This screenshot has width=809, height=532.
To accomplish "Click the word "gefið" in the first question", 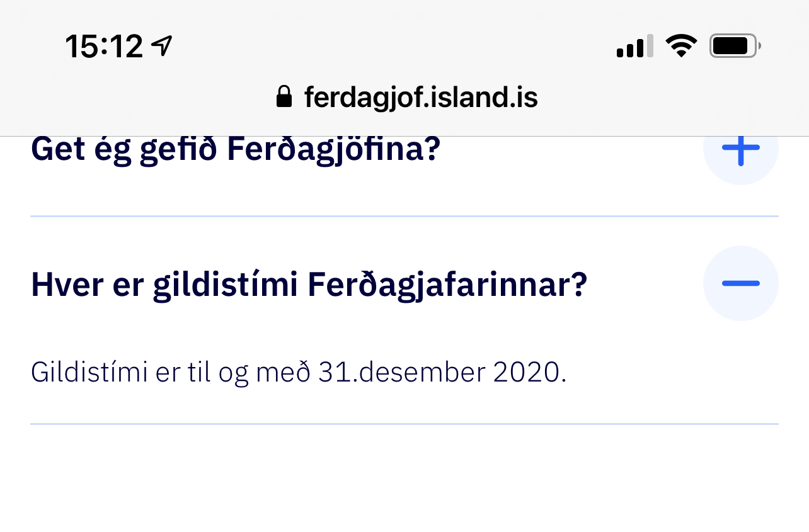I will point(178,149).
